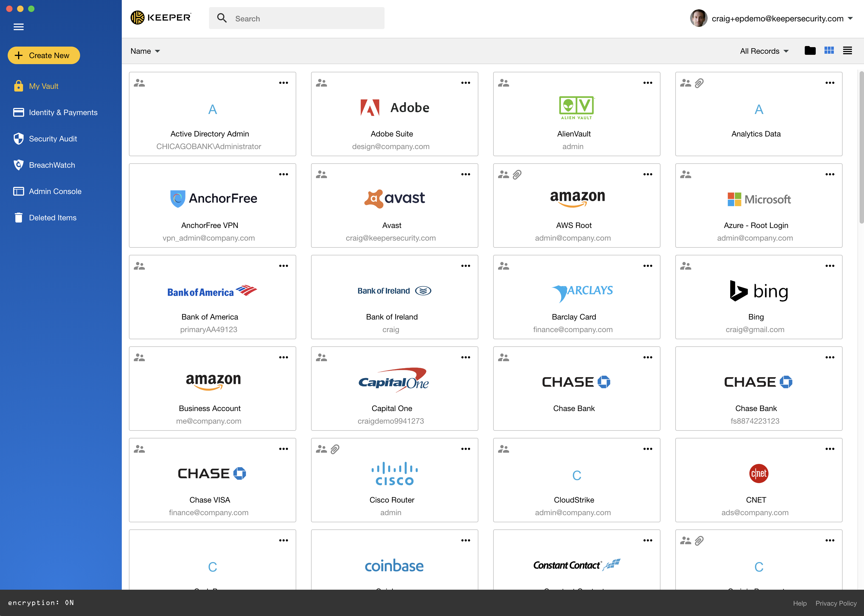Click the hamburger menu icon
The image size is (864, 616).
(x=18, y=27)
